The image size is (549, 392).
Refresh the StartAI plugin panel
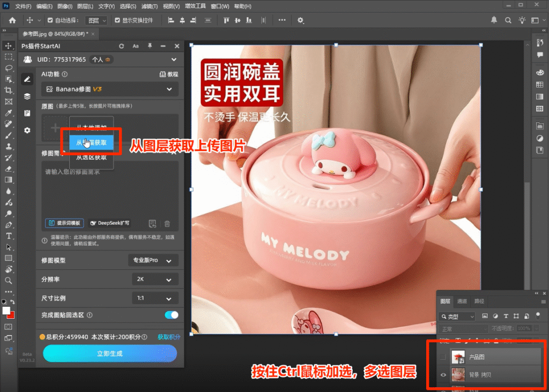click(x=122, y=46)
